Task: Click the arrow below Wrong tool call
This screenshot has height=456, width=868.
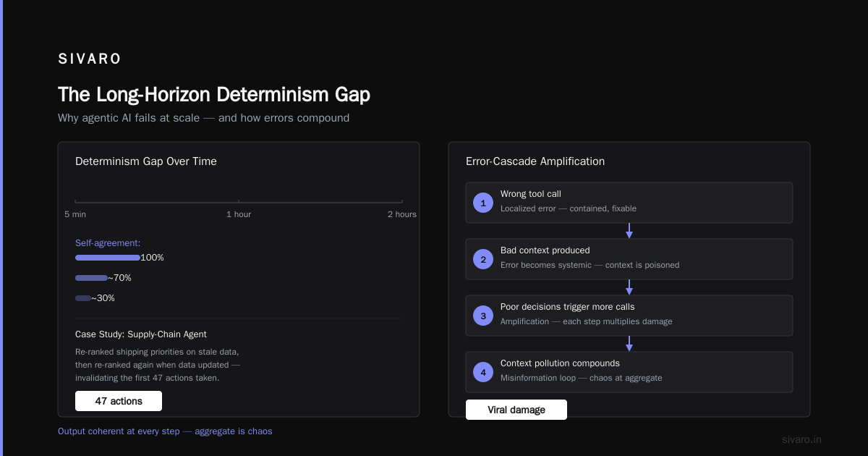Action: coord(629,231)
